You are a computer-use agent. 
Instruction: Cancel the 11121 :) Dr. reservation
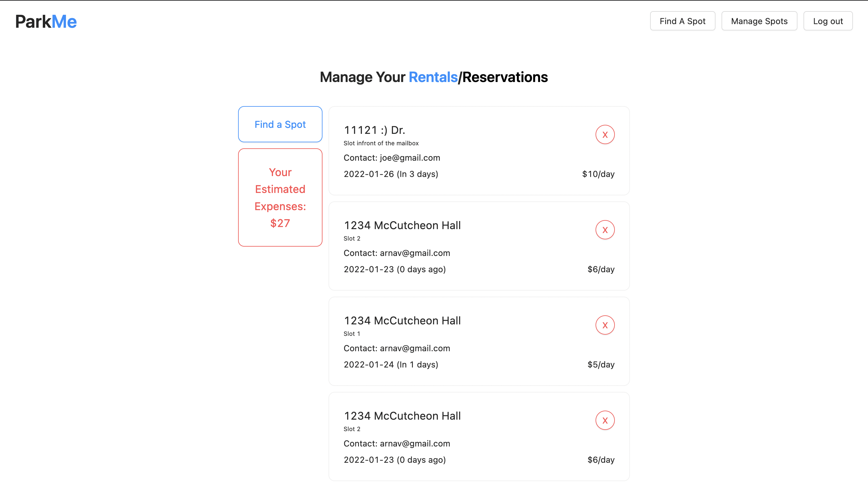[x=605, y=134]
